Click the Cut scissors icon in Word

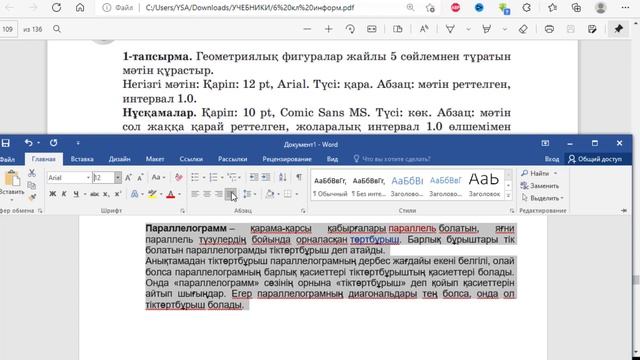pos(31,173)
